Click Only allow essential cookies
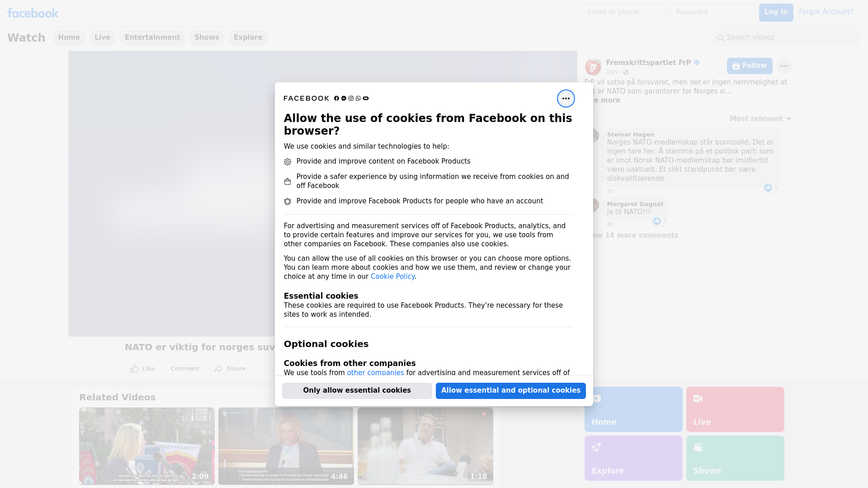Viewport: 868px width, 488px height. coord(357,391)
